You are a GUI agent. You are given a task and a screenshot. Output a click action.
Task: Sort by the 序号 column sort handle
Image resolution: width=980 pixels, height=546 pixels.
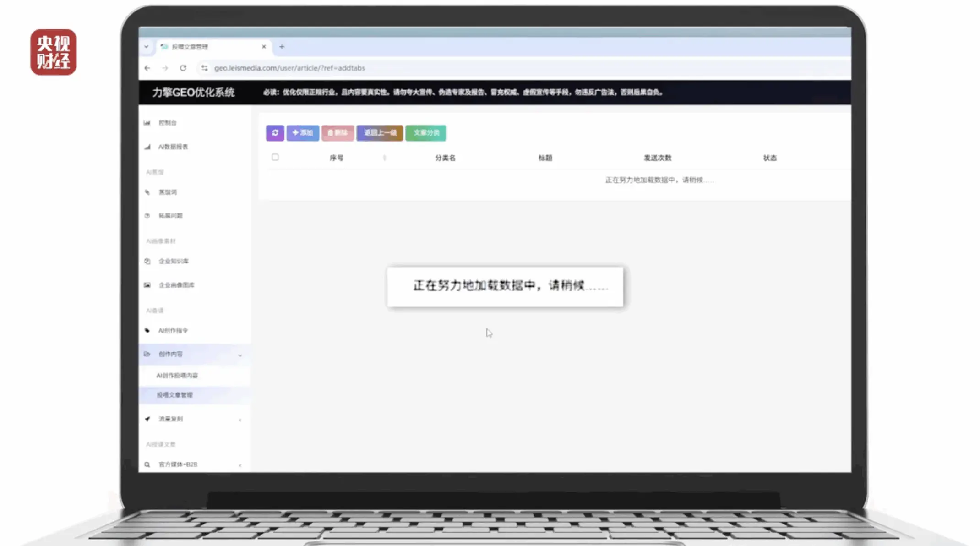(x=384, y=158)
